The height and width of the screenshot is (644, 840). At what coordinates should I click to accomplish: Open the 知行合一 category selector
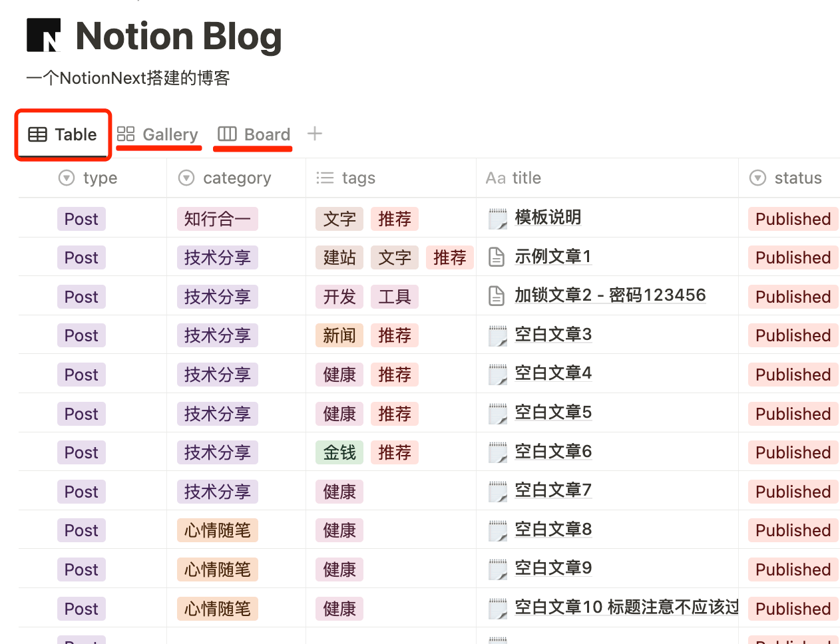[218, 219]
